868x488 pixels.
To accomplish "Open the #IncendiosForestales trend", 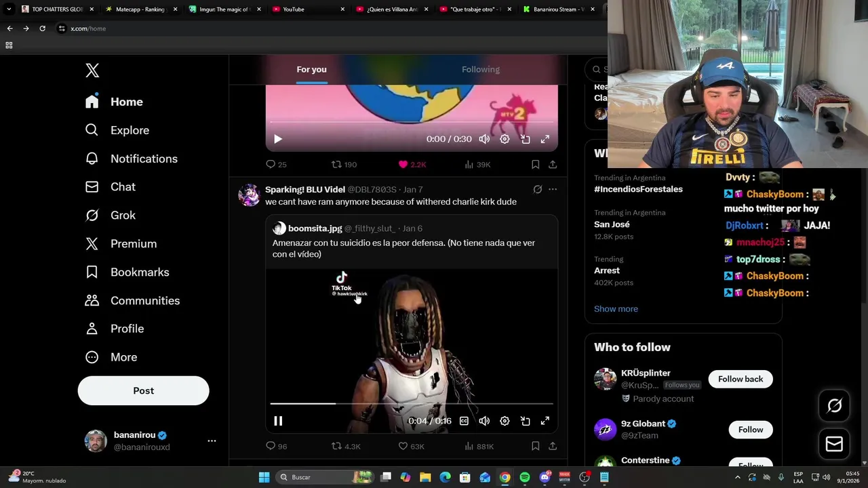I will (x=638, y=189).
